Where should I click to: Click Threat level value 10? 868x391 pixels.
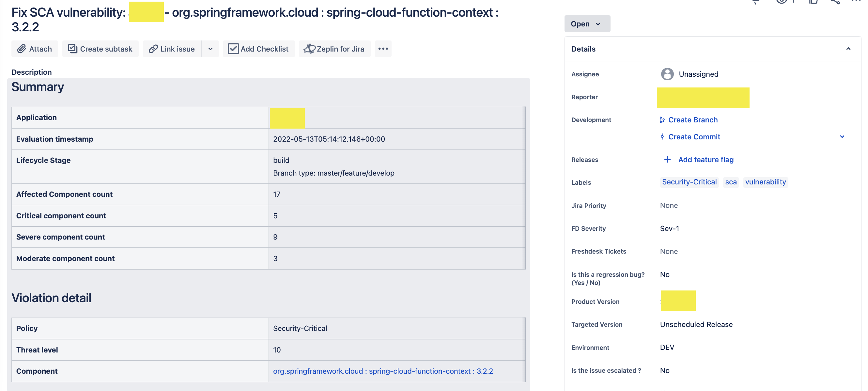pos(277,350)
